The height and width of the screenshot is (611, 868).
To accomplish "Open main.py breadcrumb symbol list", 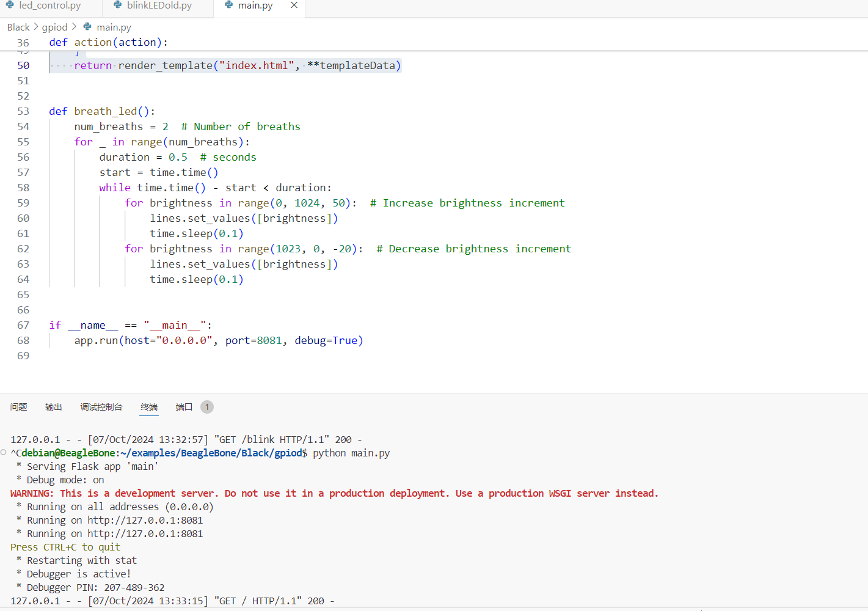I will pyautogui.click(x=114, y=27).
